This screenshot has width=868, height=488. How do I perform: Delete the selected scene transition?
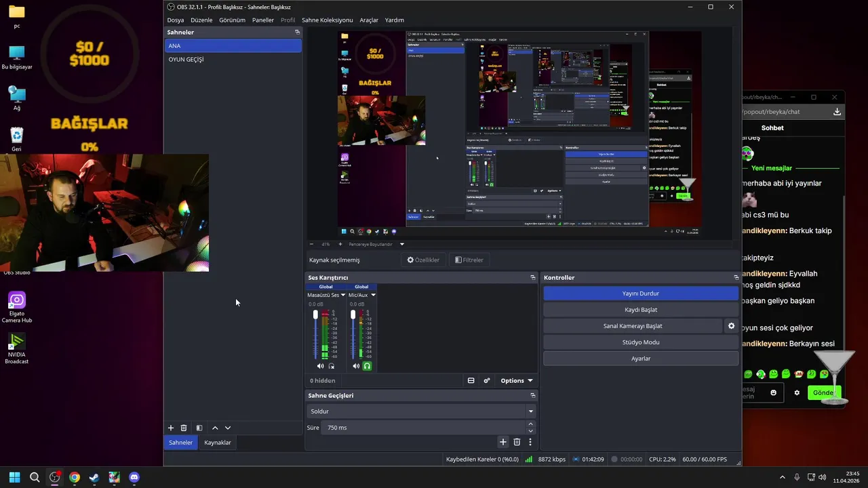click(x=517, y=442)
